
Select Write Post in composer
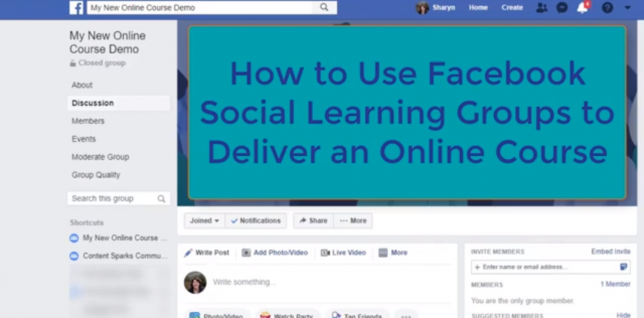[x=212, y=253]
